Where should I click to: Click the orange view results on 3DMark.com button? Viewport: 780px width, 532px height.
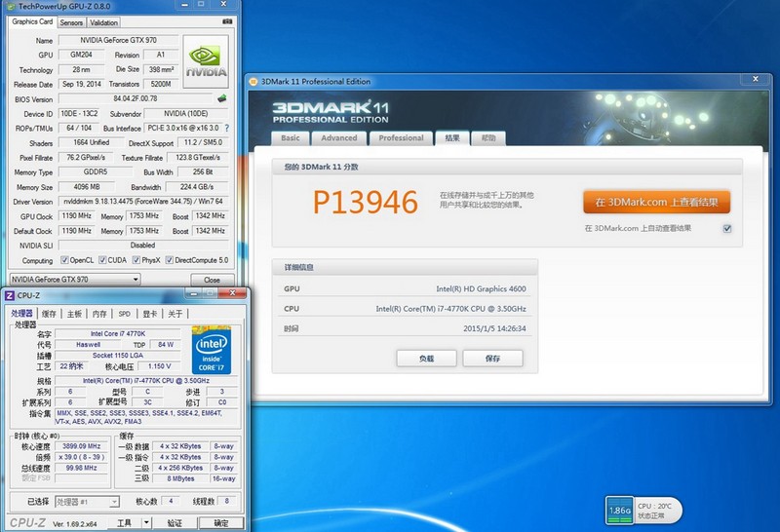656,203
